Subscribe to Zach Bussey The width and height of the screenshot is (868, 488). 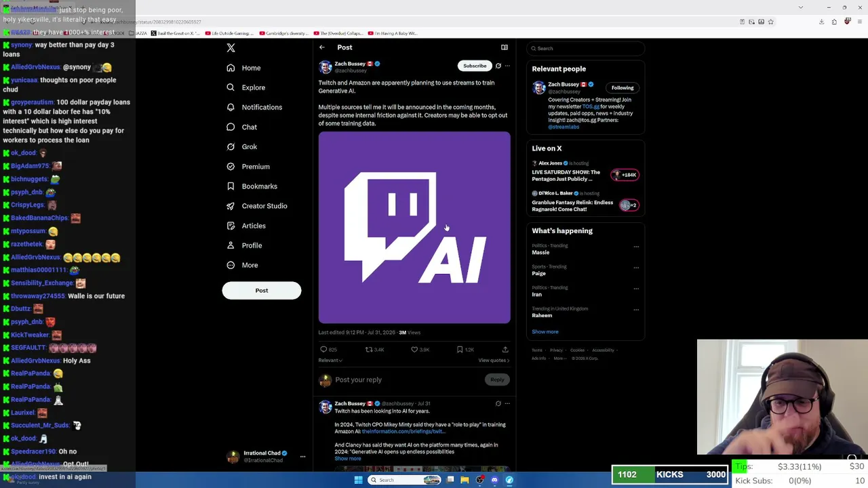coord(475,66)
